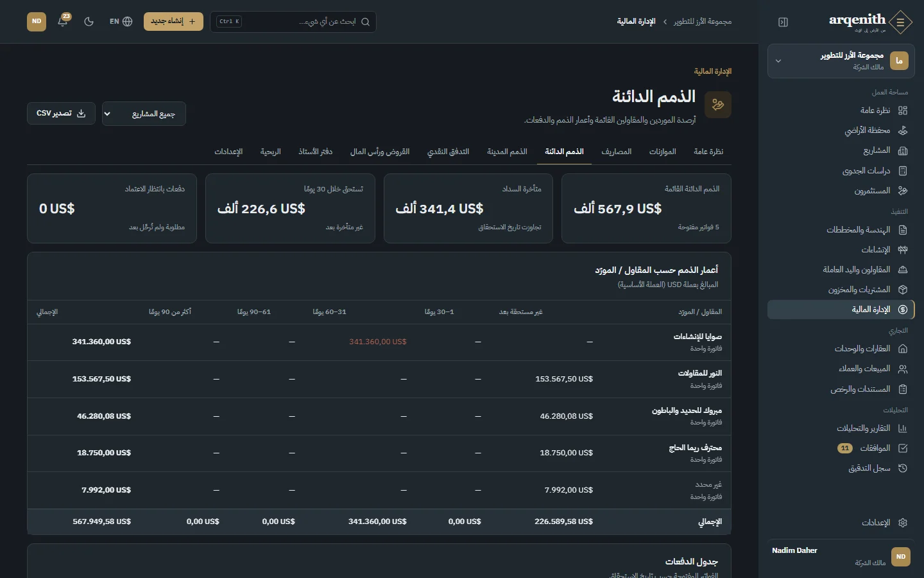Select the صوايا للإنشاءات contractor row
This screenshot has width=924, height=578.
tap(379, 342)
